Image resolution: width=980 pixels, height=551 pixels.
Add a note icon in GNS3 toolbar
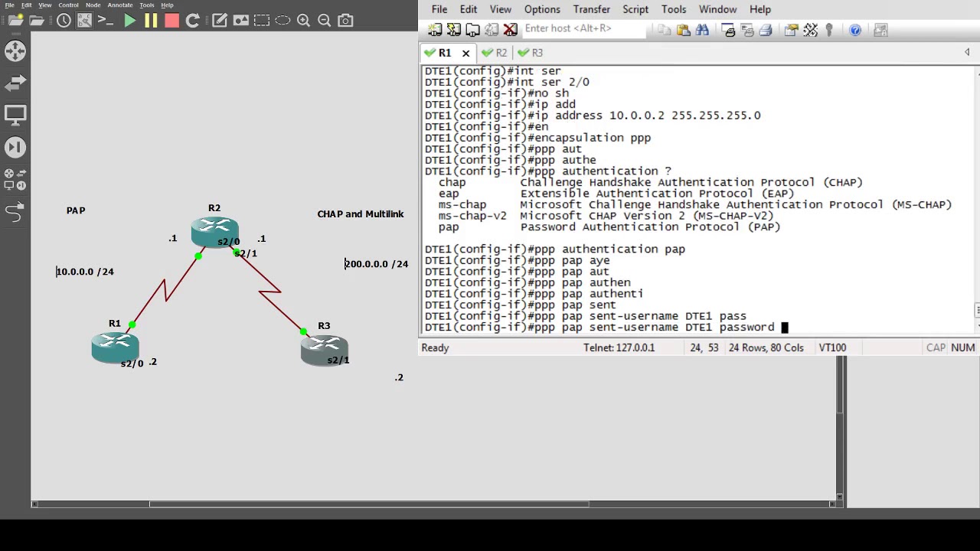(220, 21)
